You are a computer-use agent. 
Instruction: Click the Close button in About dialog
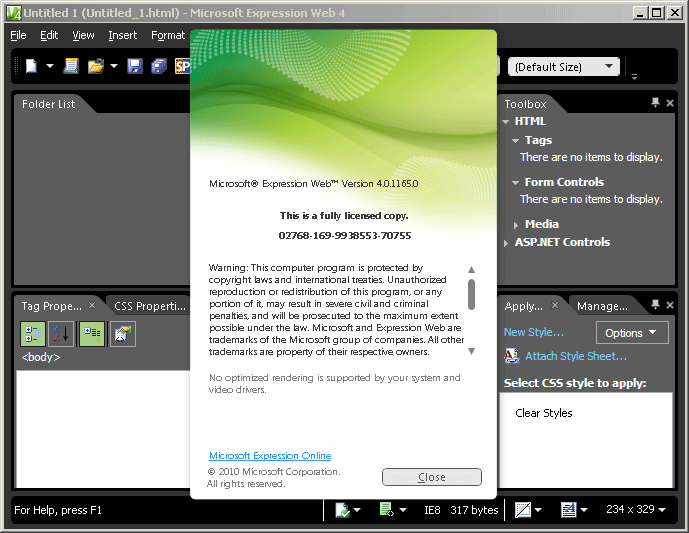[x=432, y=477]
